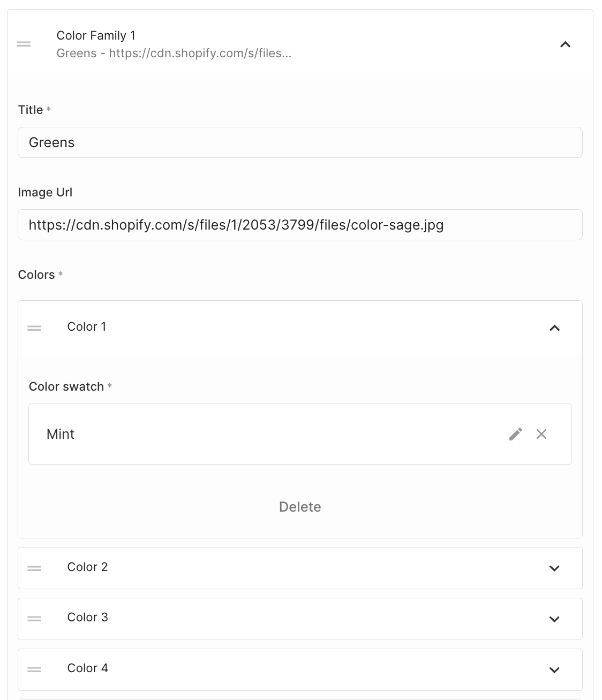602x700 pixels.
Task: Click the drag handle beside Color Family 1
Action: click(24, 44)
